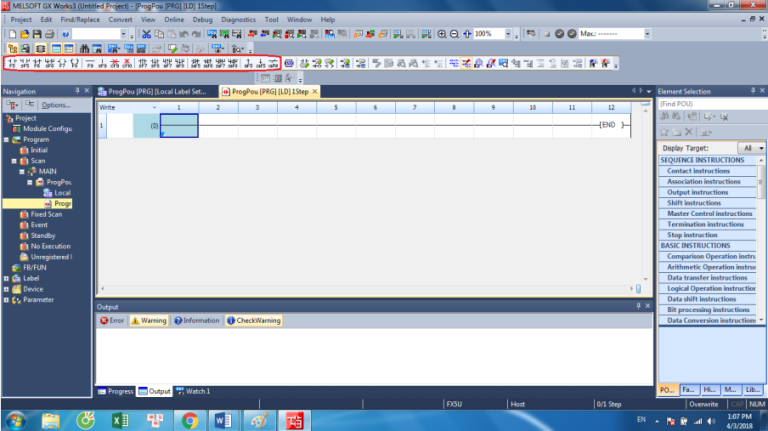
Task: Toggle the Error filter in Output panel
Action: pyautogui.click(x=111, y=321)
